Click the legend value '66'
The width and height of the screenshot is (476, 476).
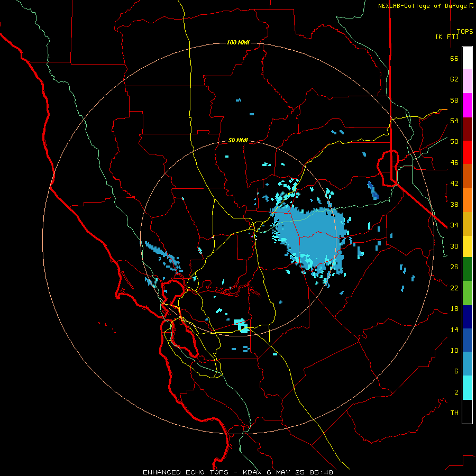[x=454, y=58]
